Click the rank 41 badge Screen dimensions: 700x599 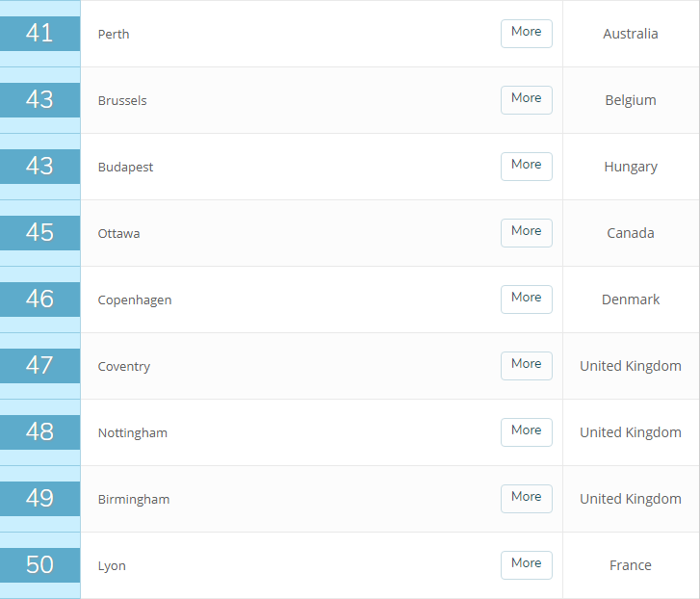click(39, 34)
